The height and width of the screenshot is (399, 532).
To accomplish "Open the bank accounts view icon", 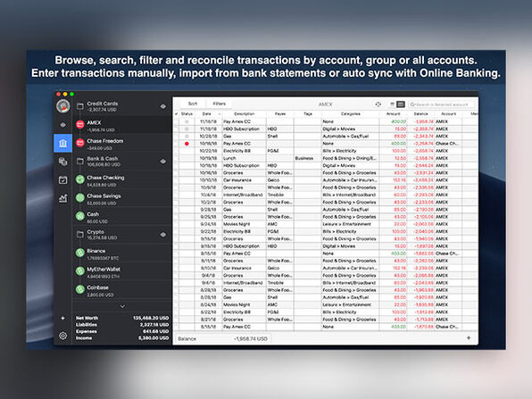I will coord(62,143).
